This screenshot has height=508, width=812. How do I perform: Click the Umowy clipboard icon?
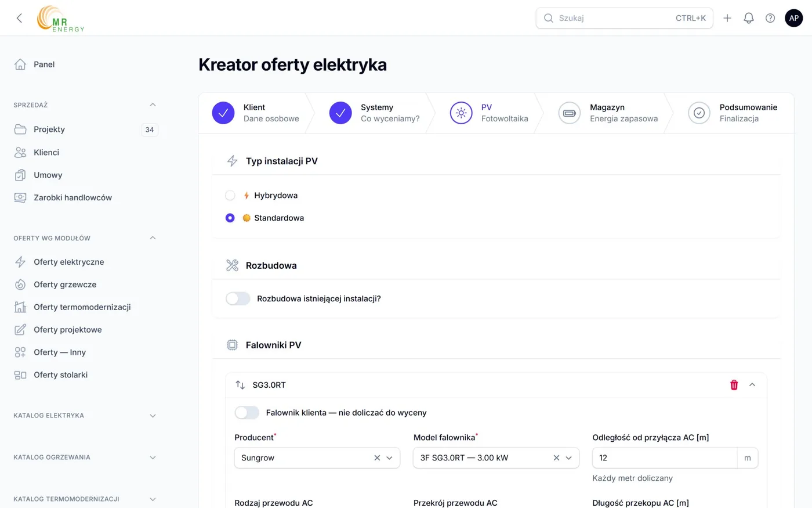[x=20, y=175]
